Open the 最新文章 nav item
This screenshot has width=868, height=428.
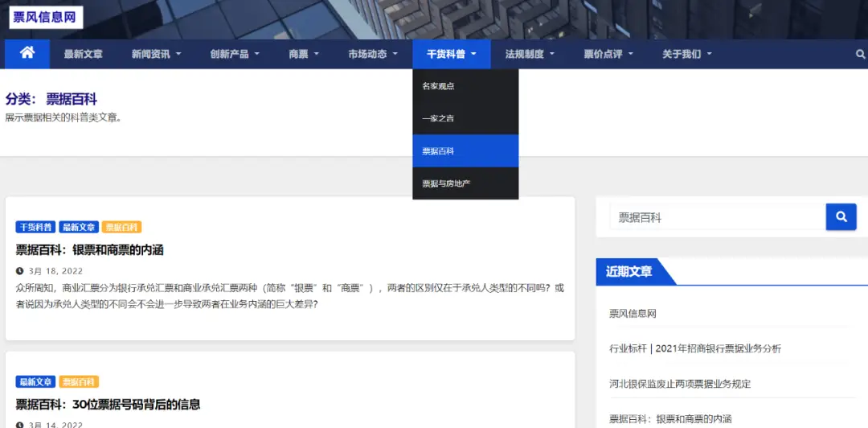coord(83,55)
